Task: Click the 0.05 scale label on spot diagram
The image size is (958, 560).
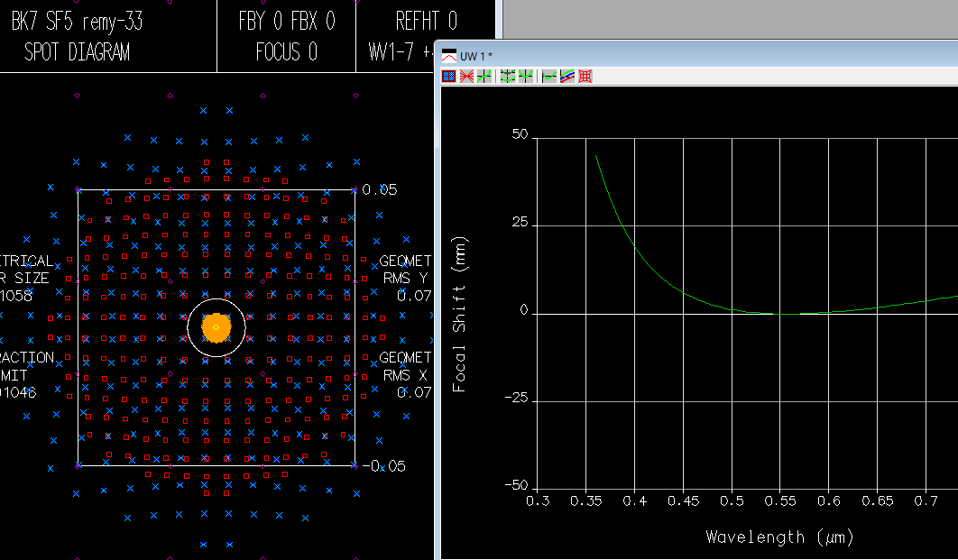Action: [x=380, y=190]
